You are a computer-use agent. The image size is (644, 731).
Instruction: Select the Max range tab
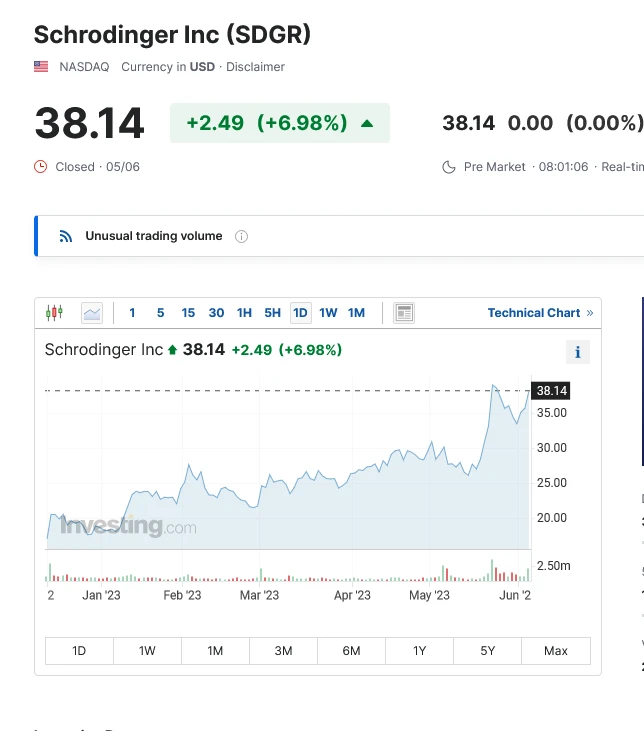point(556,651)
